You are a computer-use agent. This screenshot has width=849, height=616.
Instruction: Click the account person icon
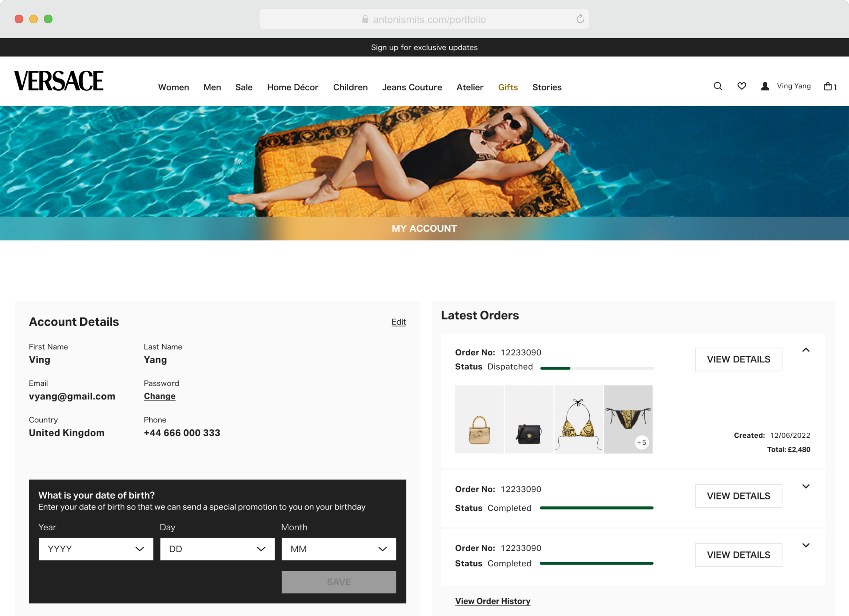click(x=764, y=86)
